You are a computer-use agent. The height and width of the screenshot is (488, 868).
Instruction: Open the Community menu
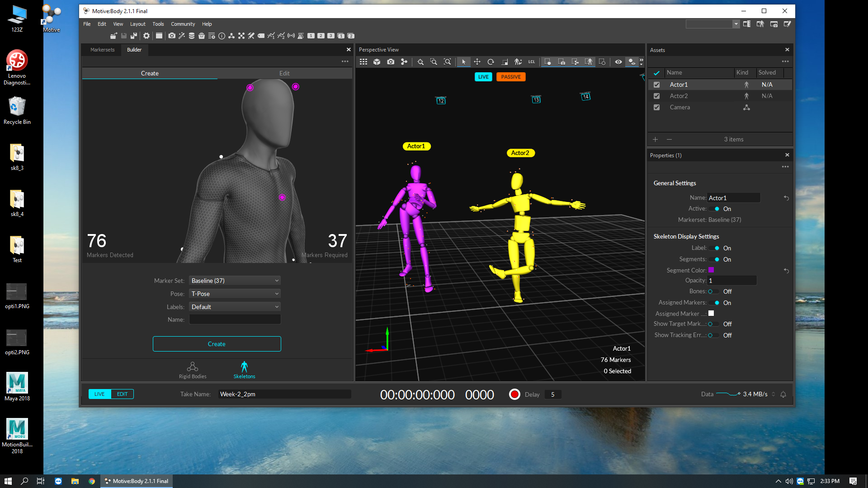pos(183,24)
